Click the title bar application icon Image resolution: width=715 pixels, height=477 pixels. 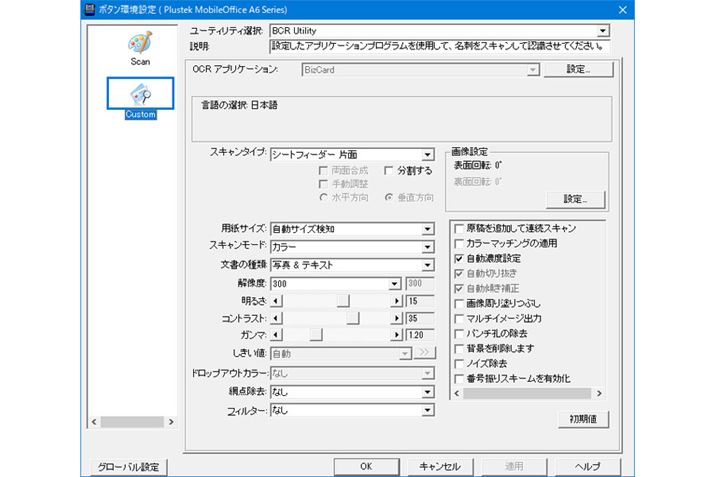[x=91, y=8]
